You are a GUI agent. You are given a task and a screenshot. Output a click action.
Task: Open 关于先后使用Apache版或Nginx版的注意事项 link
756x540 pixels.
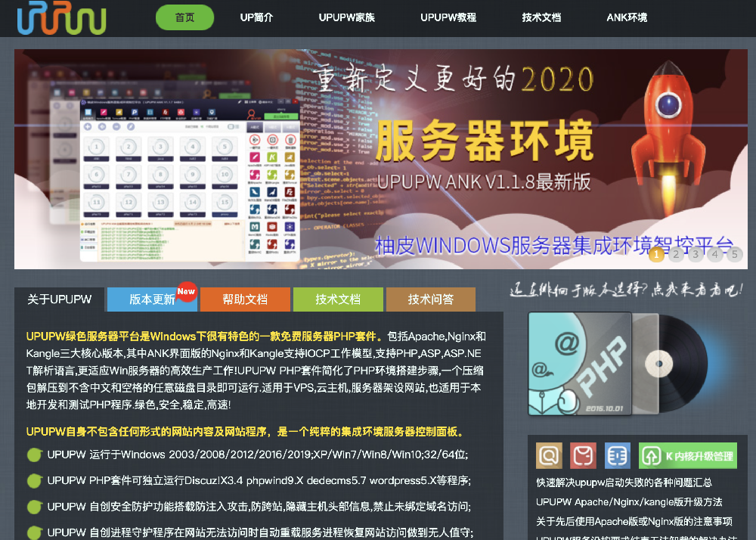pos(634,521)
